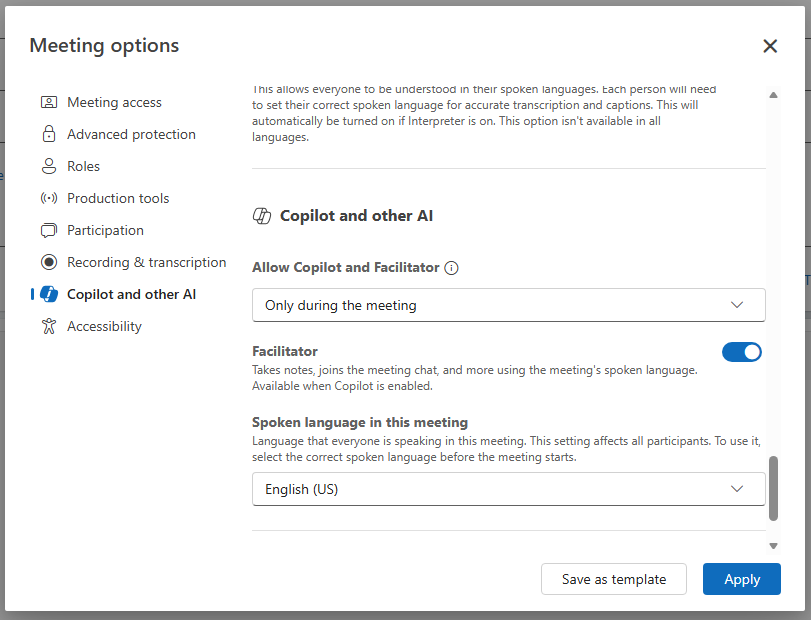Close the Meeting options dialog
Viewport: 811px width, 620px height.
pyautogui.click(x=770, y=46)
